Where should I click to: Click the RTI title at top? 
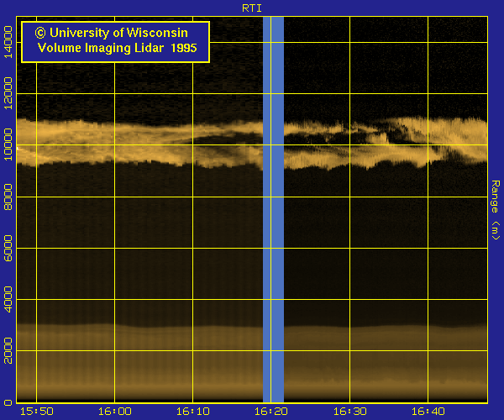(x=252, y=8)
